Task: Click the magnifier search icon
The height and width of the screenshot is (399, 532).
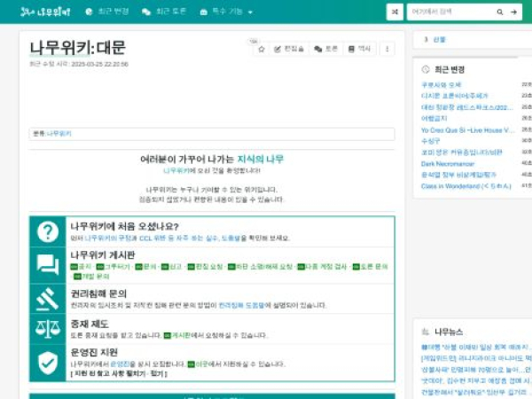Action: point(500,12)
